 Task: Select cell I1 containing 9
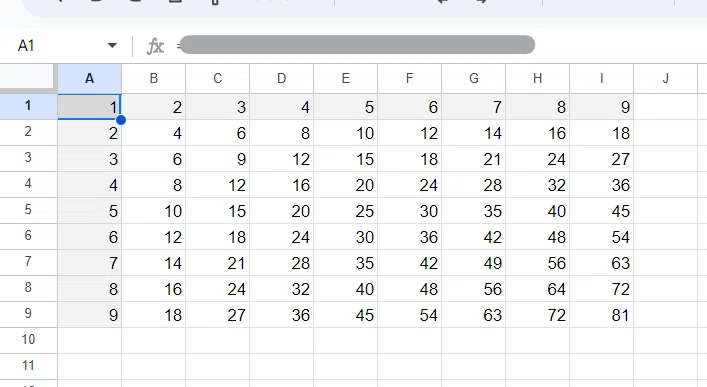pyautogui.click(x=601, y=107)
